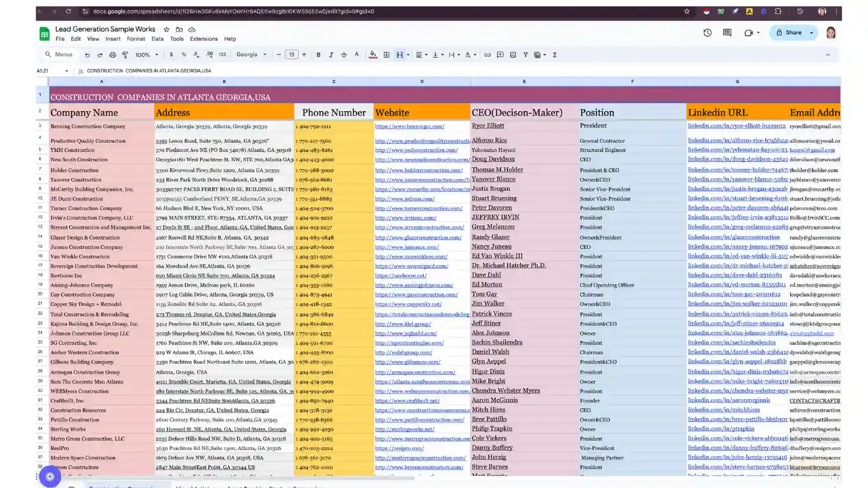This screenshot has width=868, height=488.
Task: Click the Insert chart icon
Action: [513, 55]
